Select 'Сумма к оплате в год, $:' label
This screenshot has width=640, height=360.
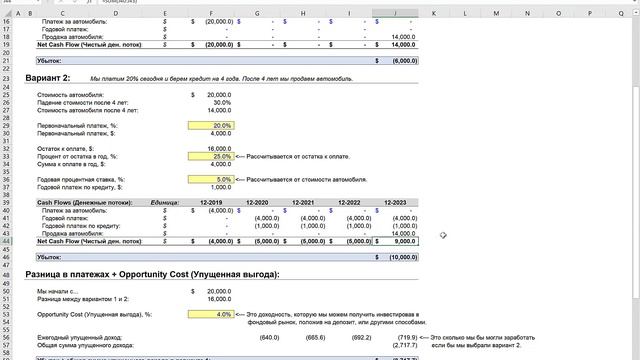pos(71,164)
